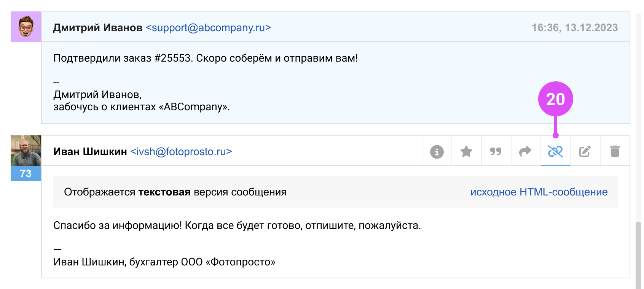644x289 pixels.
Task: Click the 16:36, 13.12.2023 timestamp
Action: pyautogui.click(x=574, y=28)
